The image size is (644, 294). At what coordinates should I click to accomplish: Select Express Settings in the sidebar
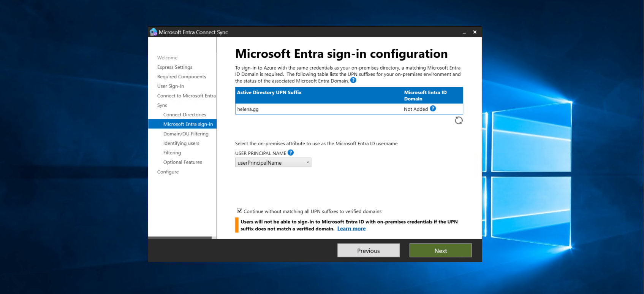(175, 67)
